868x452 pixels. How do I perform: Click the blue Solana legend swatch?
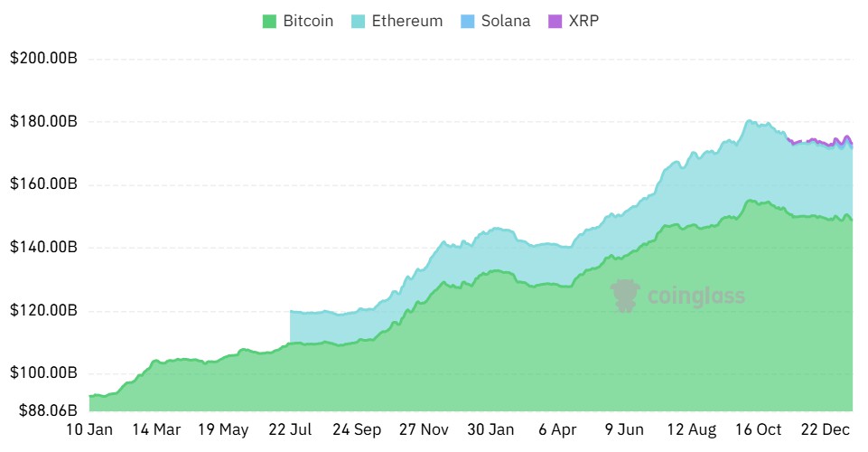click(466, 20)
